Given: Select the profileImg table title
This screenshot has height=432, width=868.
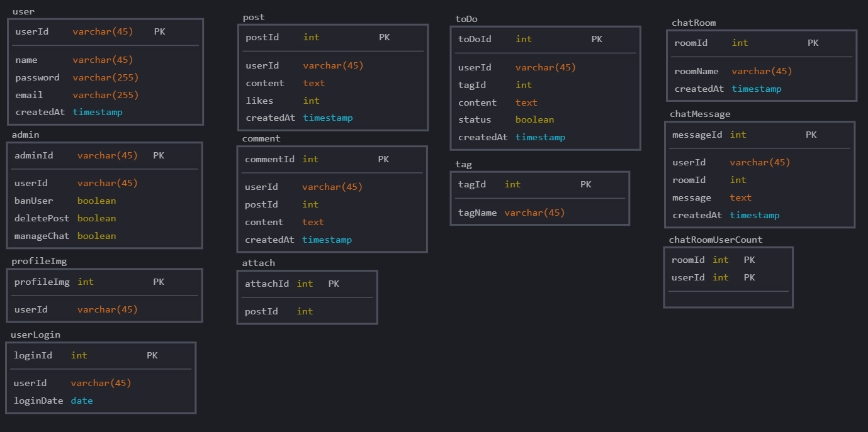Looking at the screenshot, I should click(39, 261).
